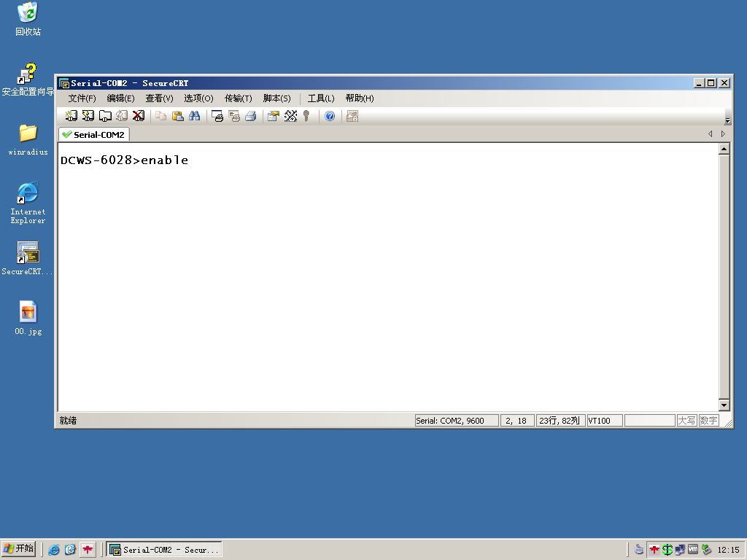Click the 就绪 status text
Viewport: 747px width, 560px height.
(68, 421)
